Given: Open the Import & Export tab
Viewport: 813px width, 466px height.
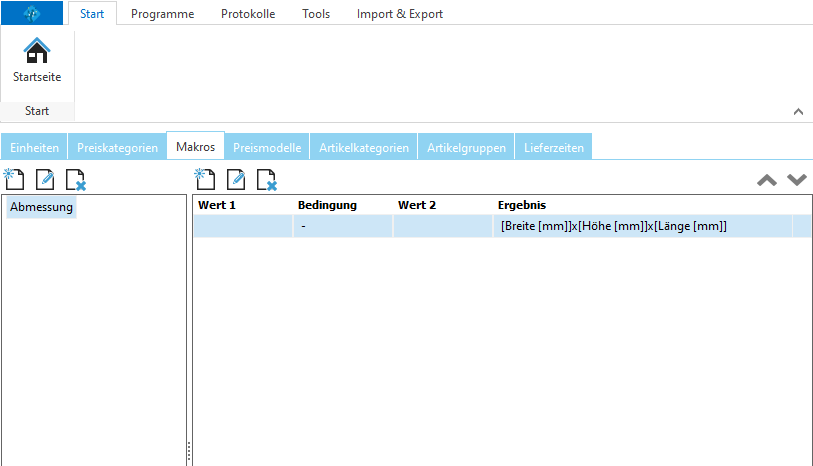Looking at the screenshot, I should tap(399, 14).
